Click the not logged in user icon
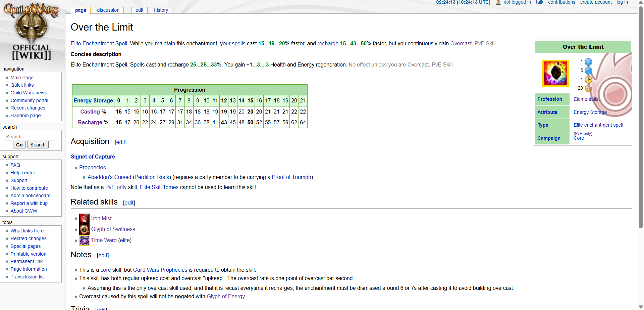 (x=498, y=2)
